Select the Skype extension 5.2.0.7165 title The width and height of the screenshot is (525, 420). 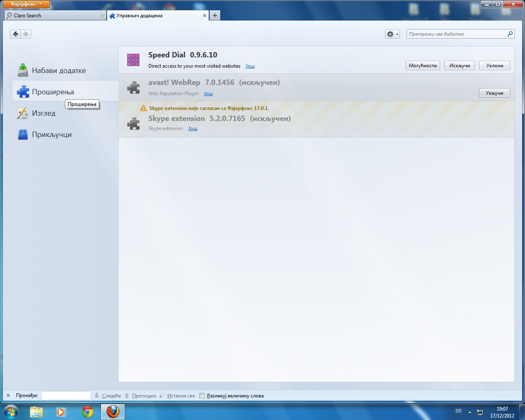[x=197, y=119]
